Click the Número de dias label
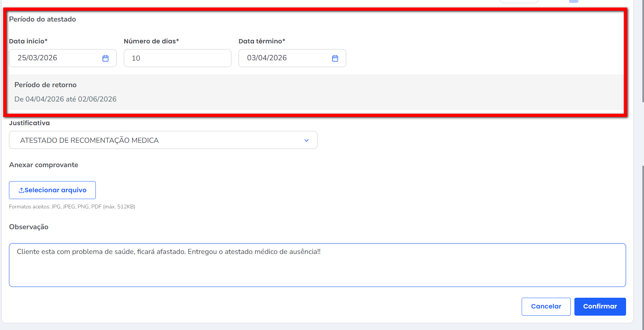 pyautogui.click(x=151, y=41)
